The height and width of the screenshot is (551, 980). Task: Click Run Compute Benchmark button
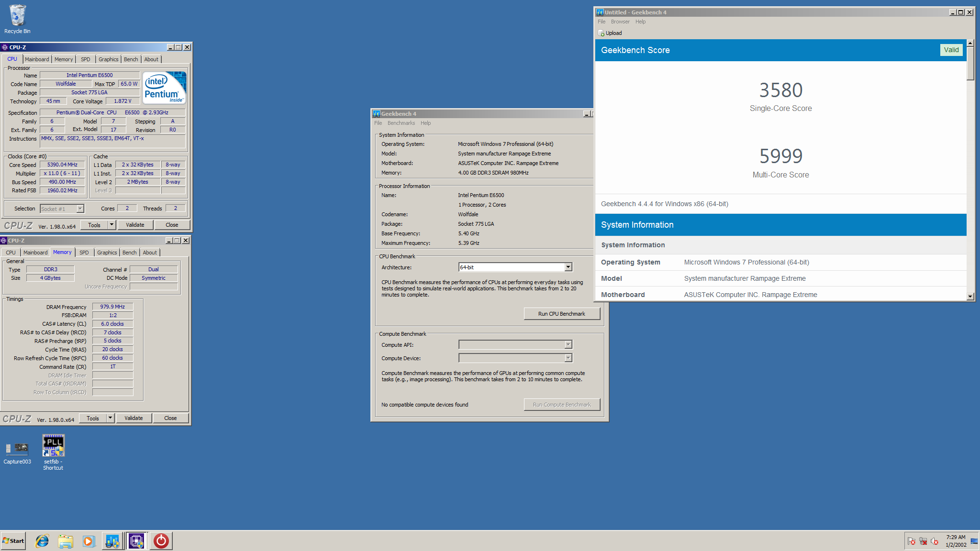pyautogui.click(x=562, y=405)
